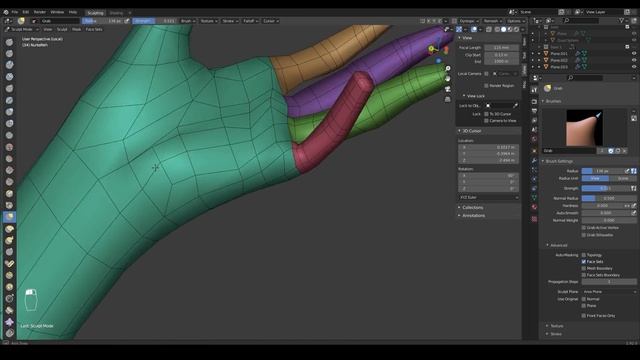
Task: Select the Draw Sharp brush tool
Action: 9,53
